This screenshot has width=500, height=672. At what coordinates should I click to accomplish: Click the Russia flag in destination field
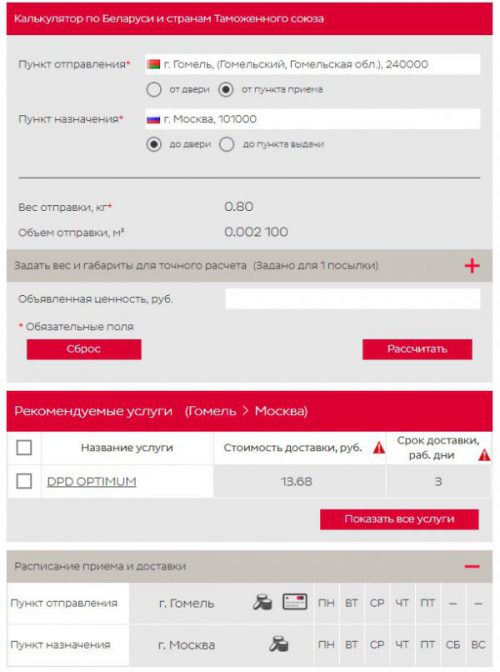(x=153, y=119)
